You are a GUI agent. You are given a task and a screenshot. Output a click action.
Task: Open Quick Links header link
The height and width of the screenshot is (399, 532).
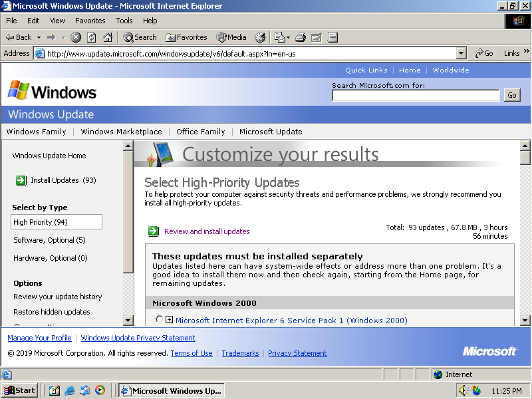(366, 70)
